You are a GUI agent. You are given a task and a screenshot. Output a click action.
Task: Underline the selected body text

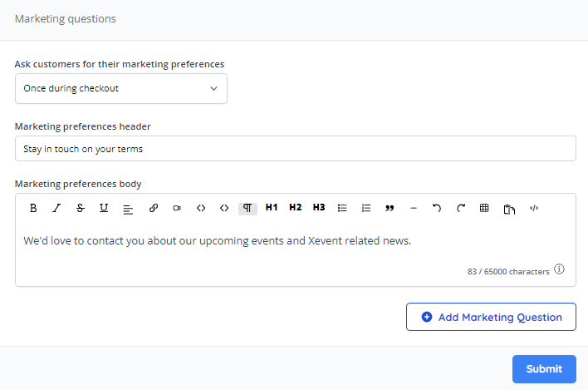tap(104, 208)
